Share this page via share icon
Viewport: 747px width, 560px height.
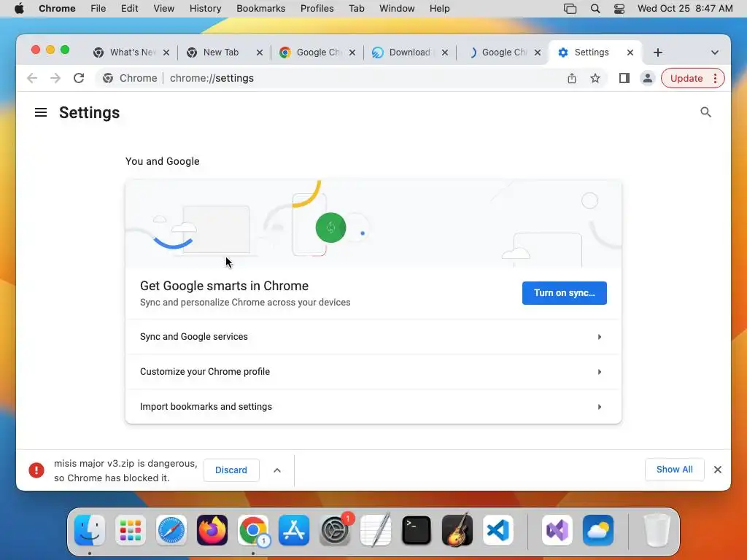click(x=572, y=78)
